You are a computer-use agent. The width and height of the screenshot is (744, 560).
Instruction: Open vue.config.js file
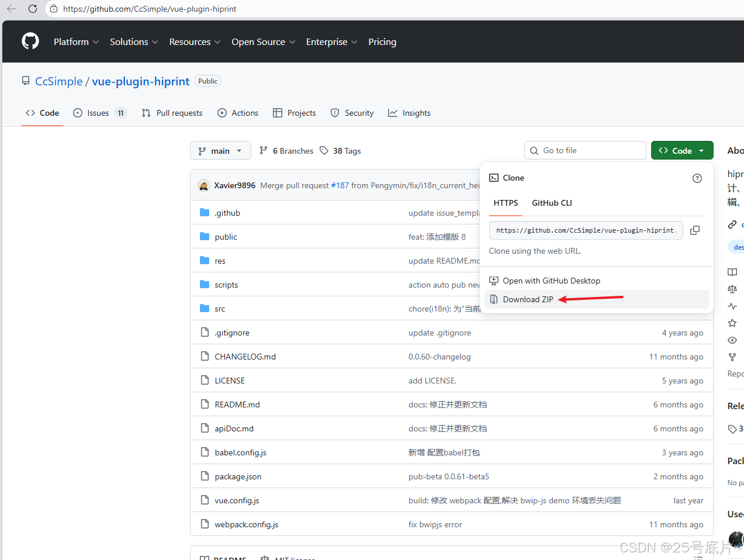pyautogui.click(x=237, y=500)
